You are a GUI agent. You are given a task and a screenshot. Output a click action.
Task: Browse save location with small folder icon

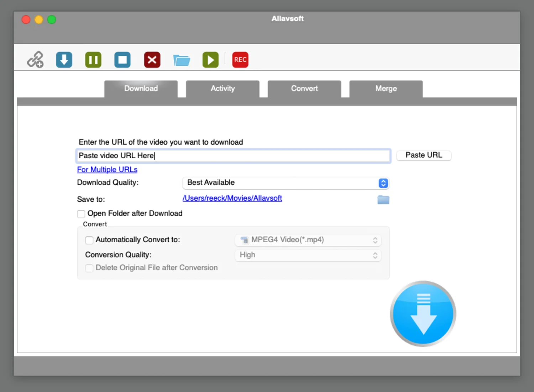[x=383, y=200]
